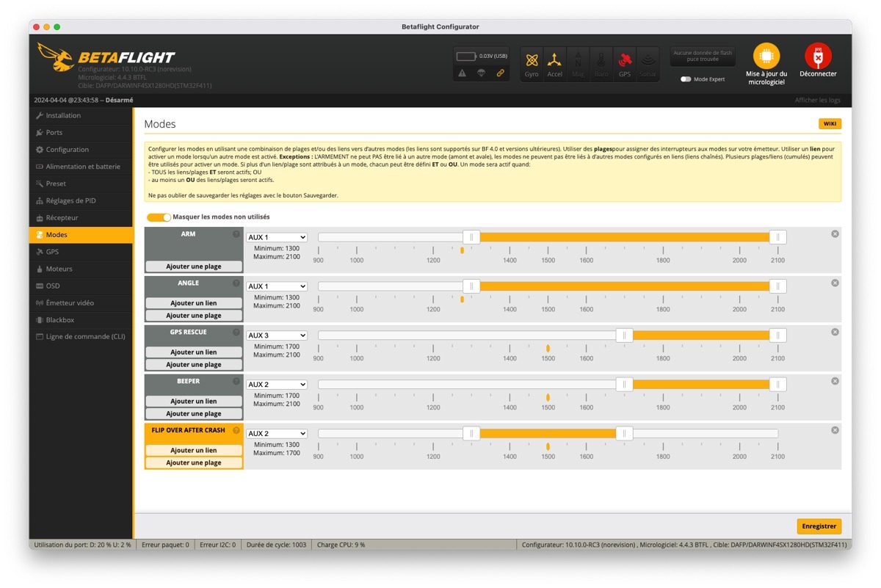881x588 pixels.
Task: Open GPS tab in sidebar
Action: [x=81, y=252]
